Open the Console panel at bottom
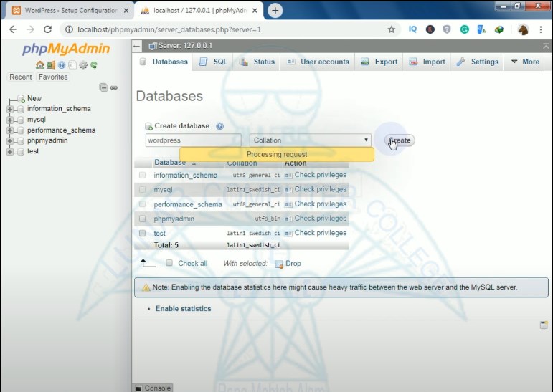 point(153,388)
